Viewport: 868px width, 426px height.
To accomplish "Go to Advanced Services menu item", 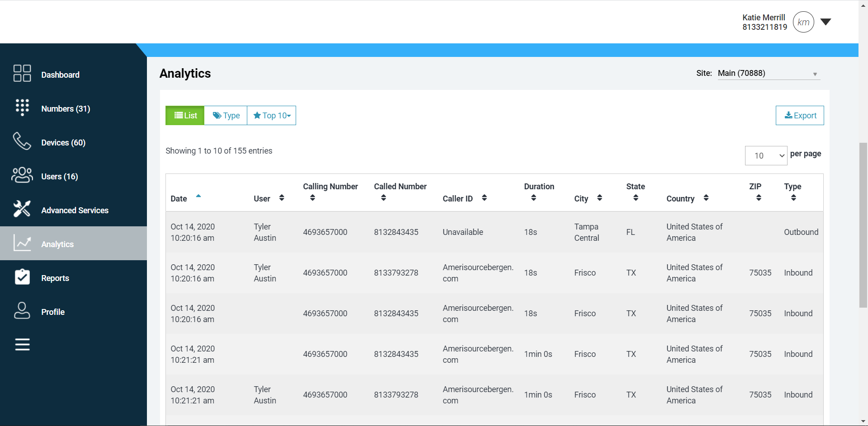I will (75, 211).
